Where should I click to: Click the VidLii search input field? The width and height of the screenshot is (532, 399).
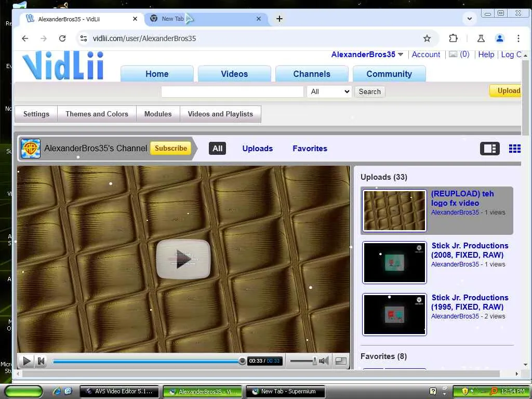(232, 91)
